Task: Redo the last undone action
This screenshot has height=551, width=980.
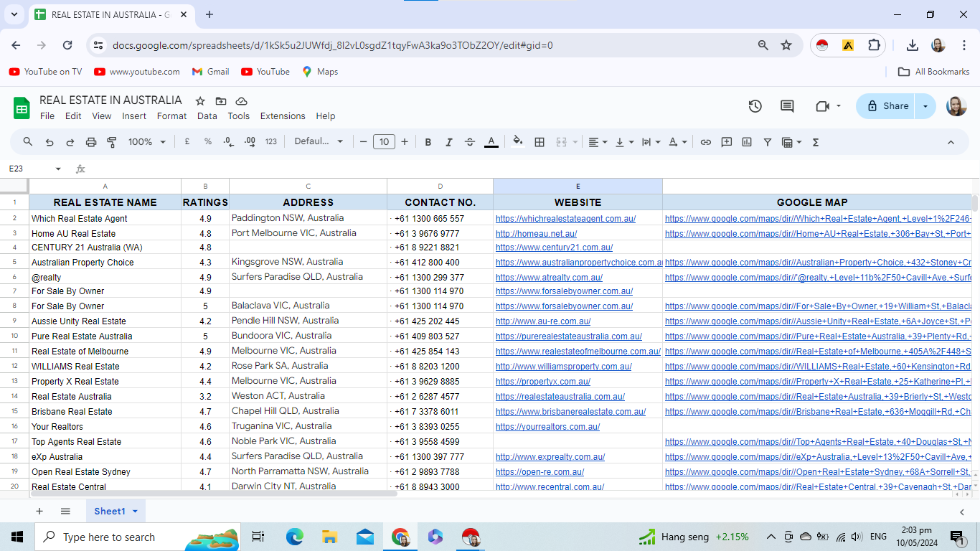Action: point(70,142)
